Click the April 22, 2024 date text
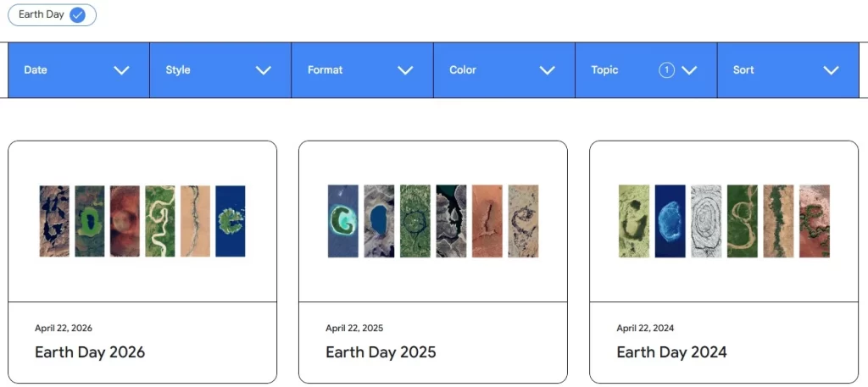Image resolution: width=868 pixels, height=387 pixels. 645,328
